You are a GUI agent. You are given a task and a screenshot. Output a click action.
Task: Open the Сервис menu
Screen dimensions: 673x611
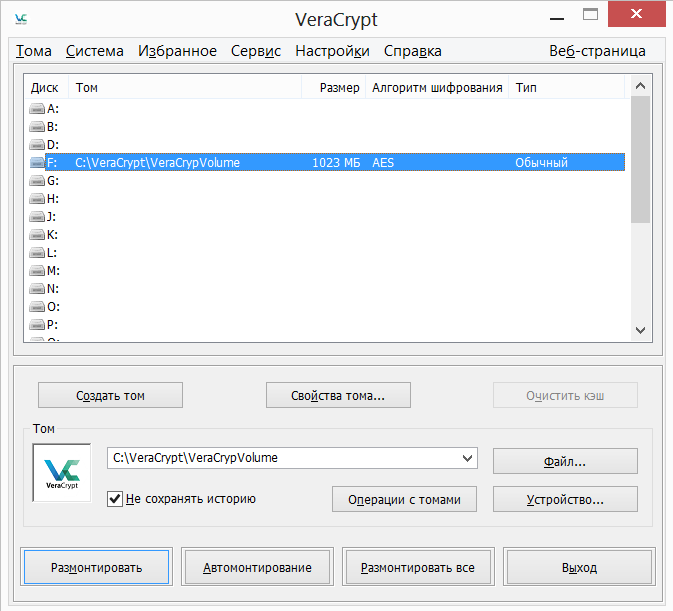click(256, 51)
